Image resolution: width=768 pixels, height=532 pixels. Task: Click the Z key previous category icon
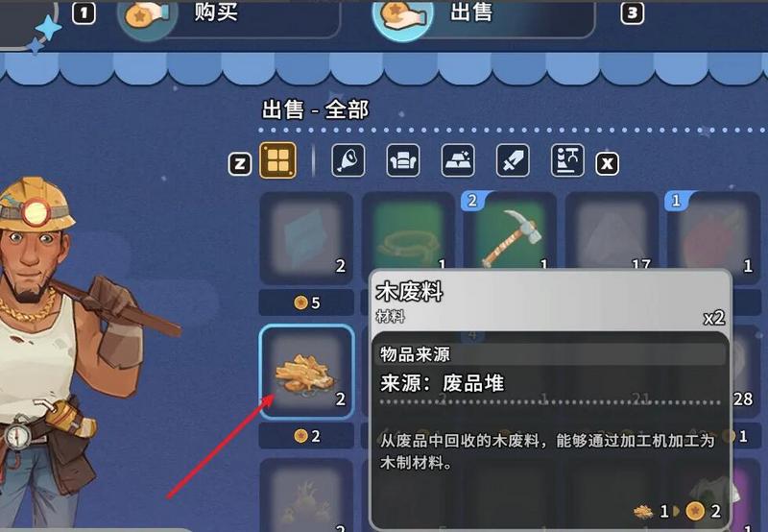(x=240, y=163)
